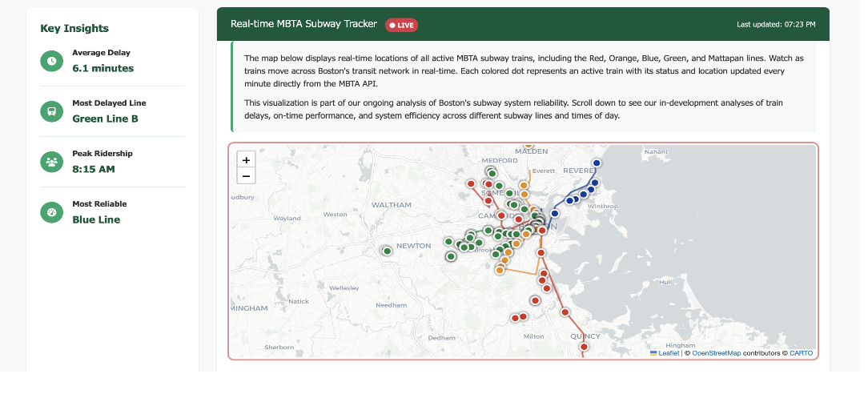Viewport: 868px width, 394px height.
Task: Click the Blue Line most reliable value
Action: pyautogui.click(x=96, y=219)
